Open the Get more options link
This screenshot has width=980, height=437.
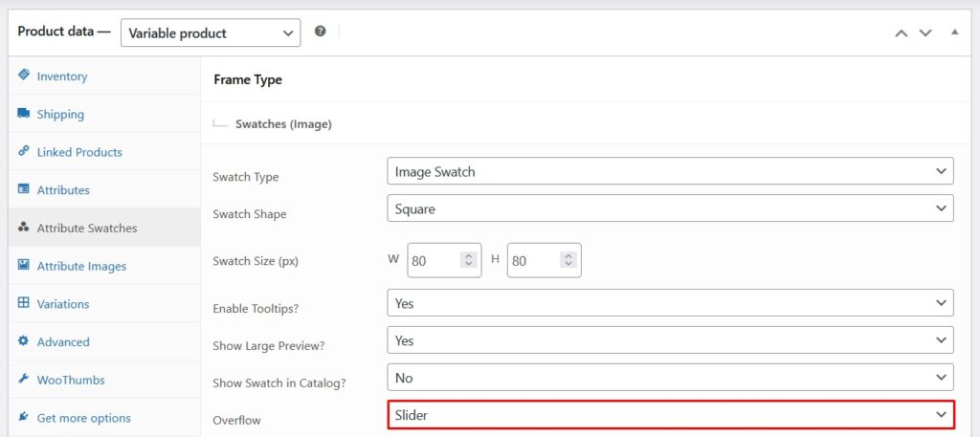83,418
